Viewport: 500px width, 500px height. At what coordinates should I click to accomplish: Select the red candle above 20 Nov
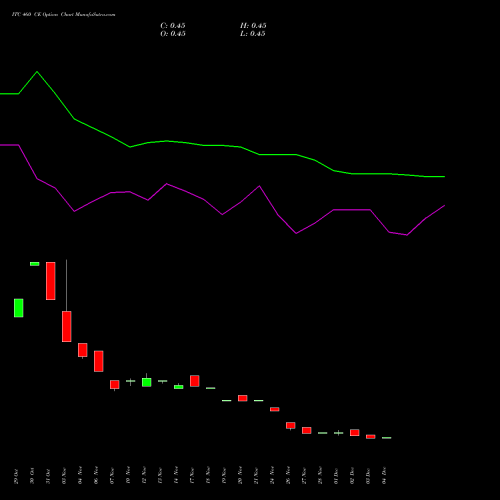pyautogui.click(x=243, y=398)
